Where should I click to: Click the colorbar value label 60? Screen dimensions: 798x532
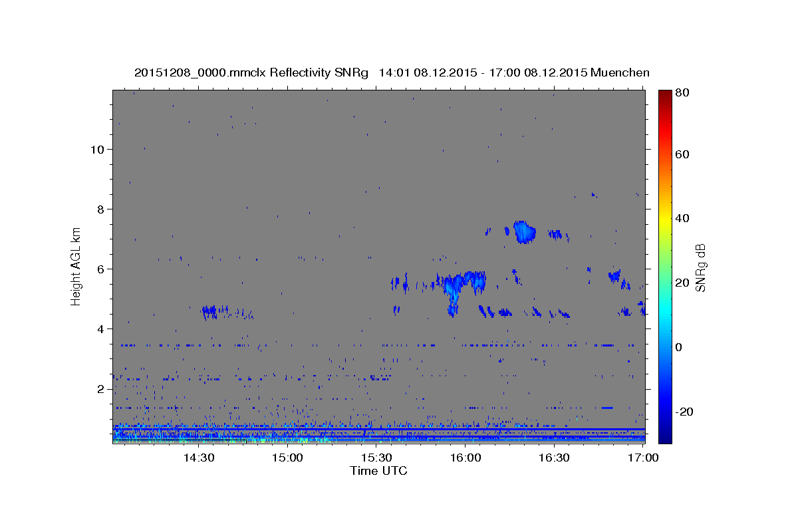pyautogui.click(x=682, y=154)
